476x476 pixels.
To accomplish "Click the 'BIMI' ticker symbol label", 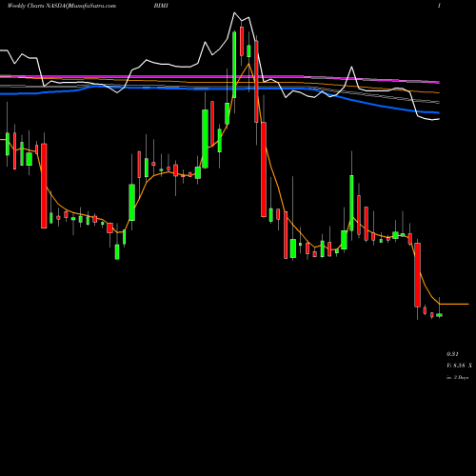I will click(161, 6).
